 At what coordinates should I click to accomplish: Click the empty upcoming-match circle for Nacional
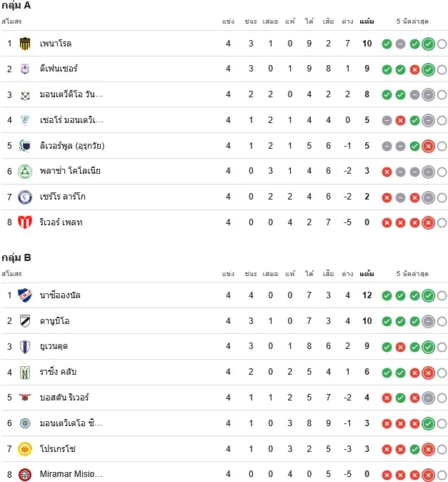(442, 296)
